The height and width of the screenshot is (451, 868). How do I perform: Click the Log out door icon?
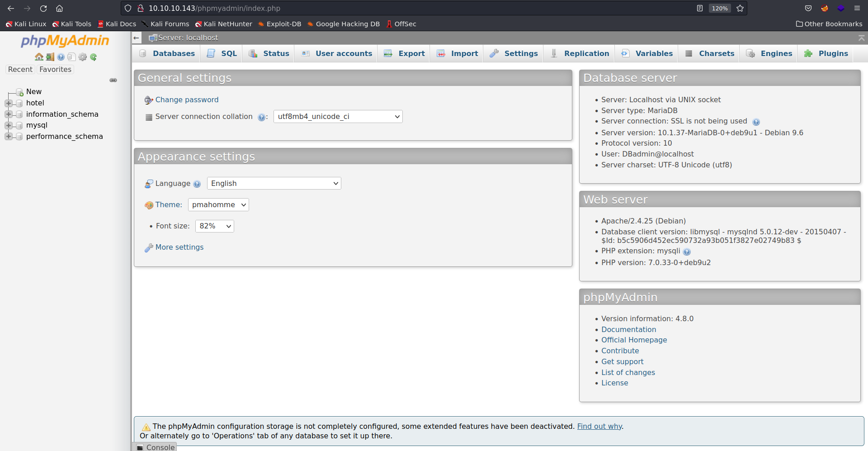tap(50, 57)
